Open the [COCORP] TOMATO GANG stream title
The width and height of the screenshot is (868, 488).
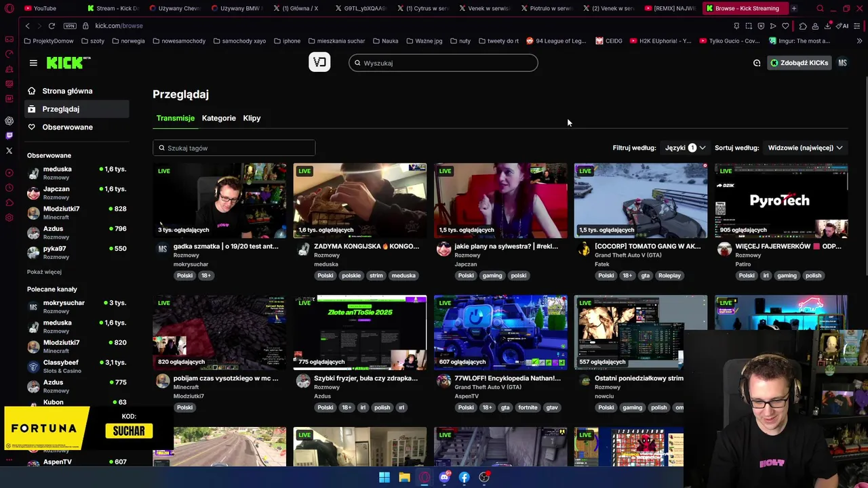[648, 246]
